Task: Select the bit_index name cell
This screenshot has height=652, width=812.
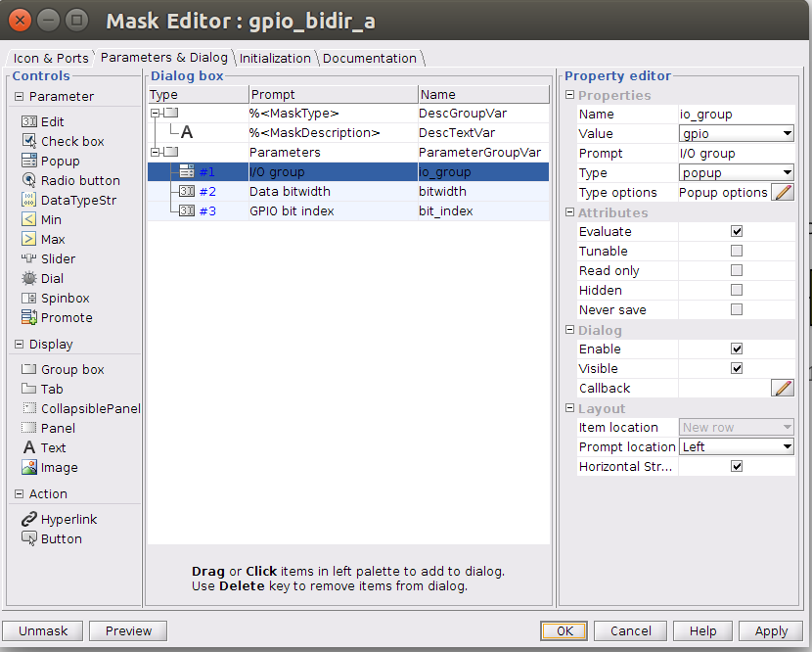Action: tap(483, 210)
